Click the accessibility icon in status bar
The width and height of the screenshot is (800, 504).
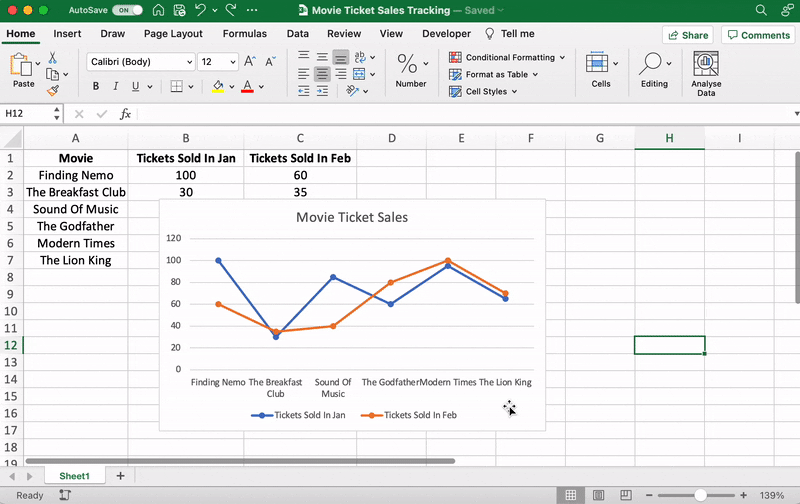click(65, 495)
